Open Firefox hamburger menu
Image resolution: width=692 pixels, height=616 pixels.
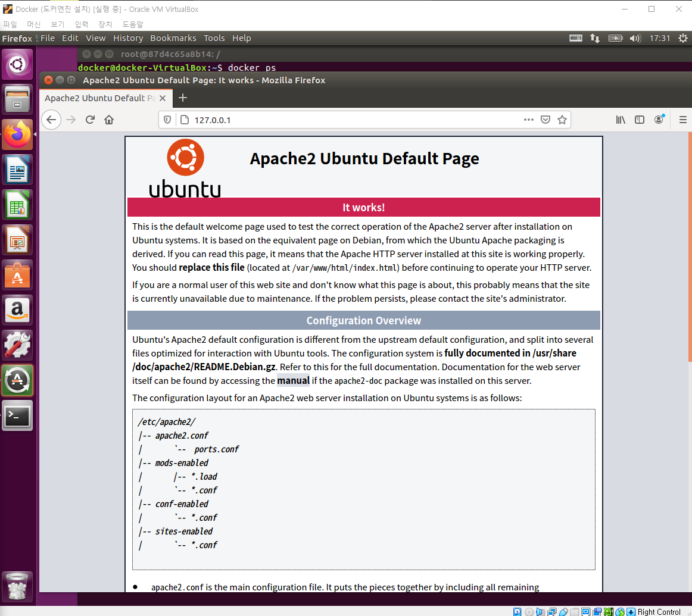pyautogui.click(x=682, y=120)
